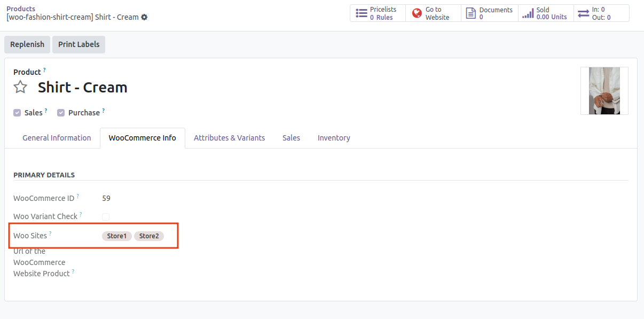Click the Print Labels button
Image resolution: width=644 pixels, height=319 pixels.
coord(78,44)
